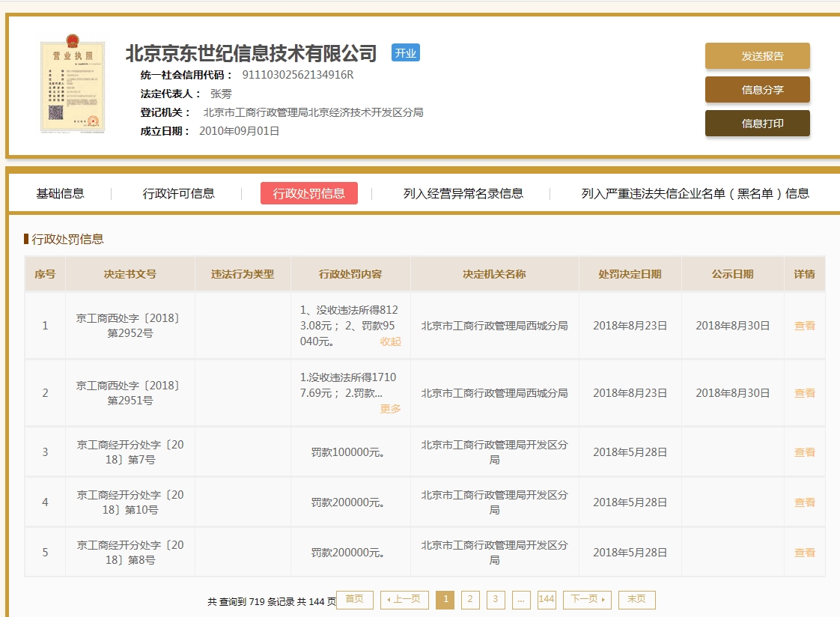Click 违法行为类型 column header
This screenshot has height=617, width=840.
pyautogui.click(x=243, y=274)
